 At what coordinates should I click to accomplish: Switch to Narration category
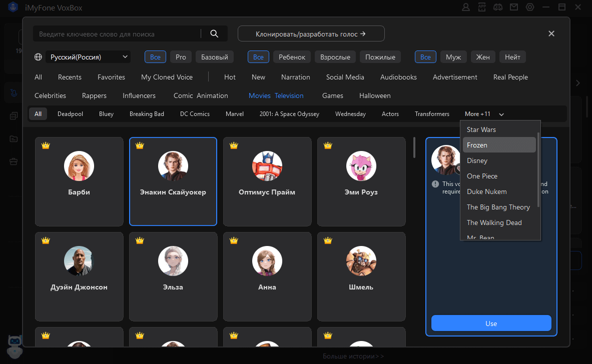click(x=296, y=77)
